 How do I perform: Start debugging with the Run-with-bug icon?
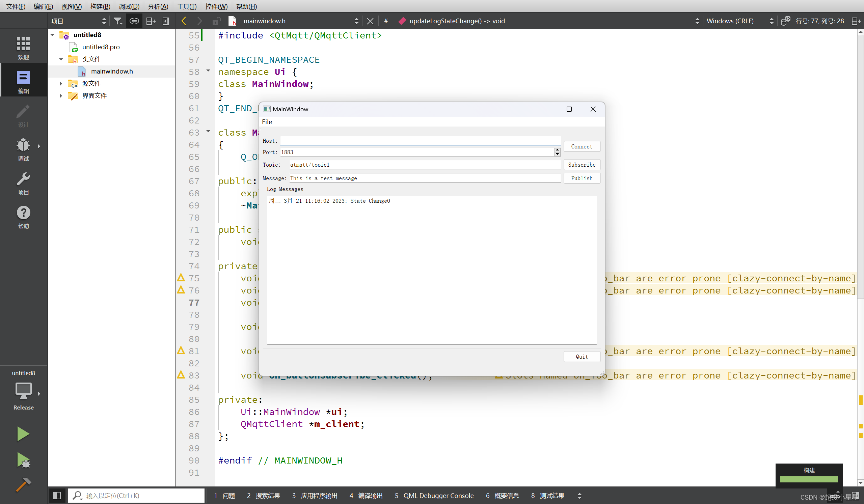click(23, 460)
